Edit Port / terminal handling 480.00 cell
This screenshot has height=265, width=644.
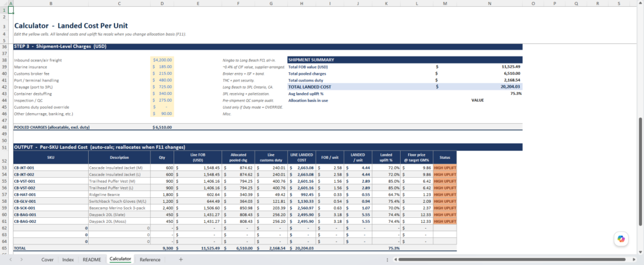point(162,80)
